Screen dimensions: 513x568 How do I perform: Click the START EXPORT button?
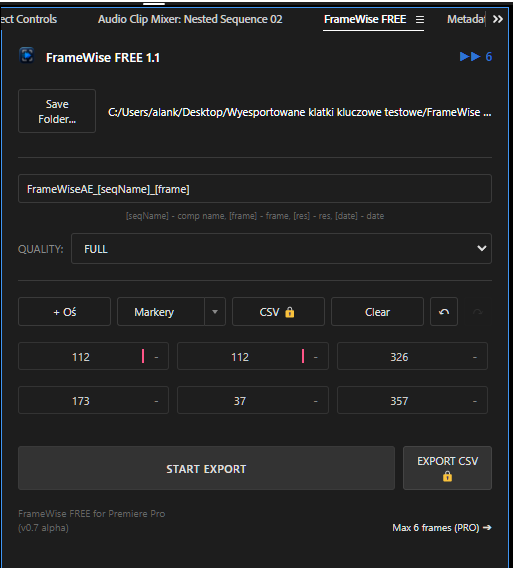tap(207, 468)
